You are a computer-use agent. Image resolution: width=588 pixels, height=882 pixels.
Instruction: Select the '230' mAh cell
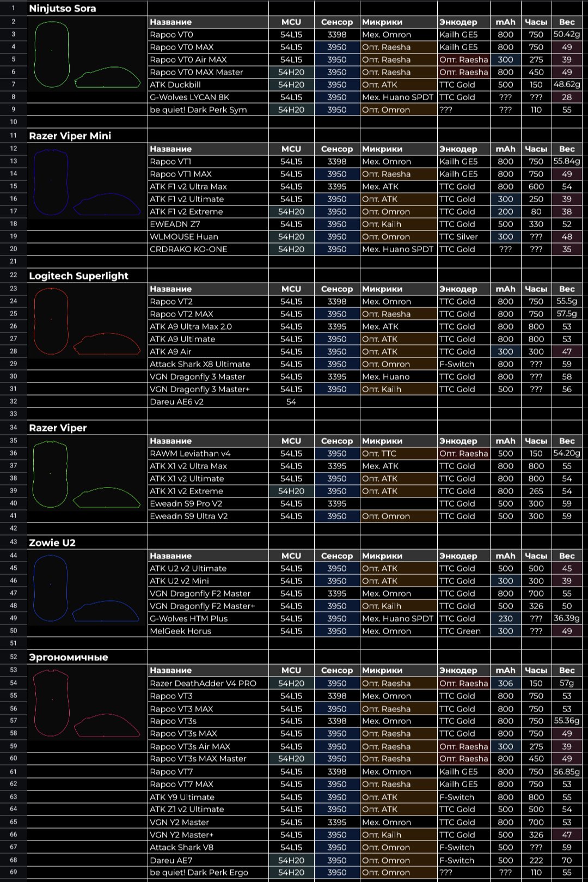pos(505,618)
